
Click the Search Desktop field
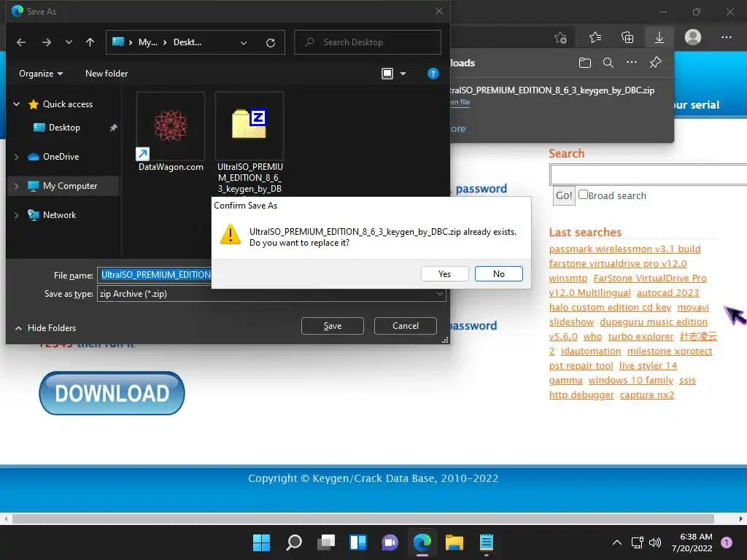coord(368,42)
